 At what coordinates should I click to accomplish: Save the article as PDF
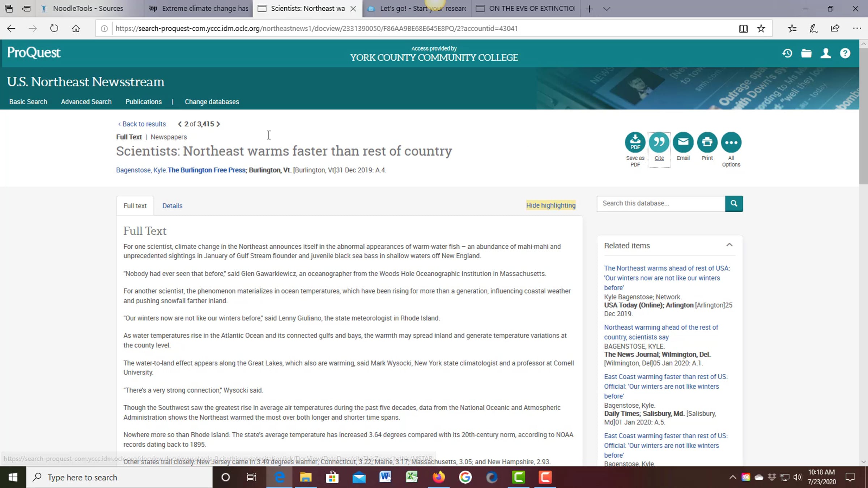click(x=635, y=149)
